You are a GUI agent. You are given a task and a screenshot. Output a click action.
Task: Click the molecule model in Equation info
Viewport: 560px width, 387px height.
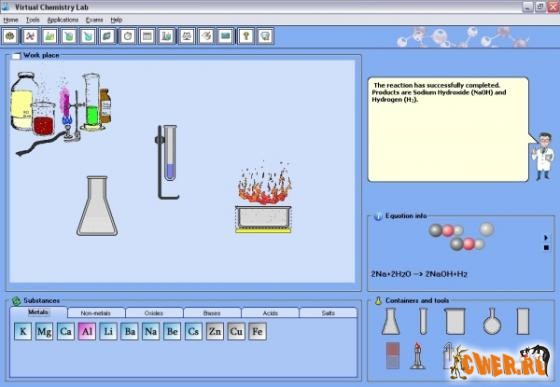[x=462, y=237]
